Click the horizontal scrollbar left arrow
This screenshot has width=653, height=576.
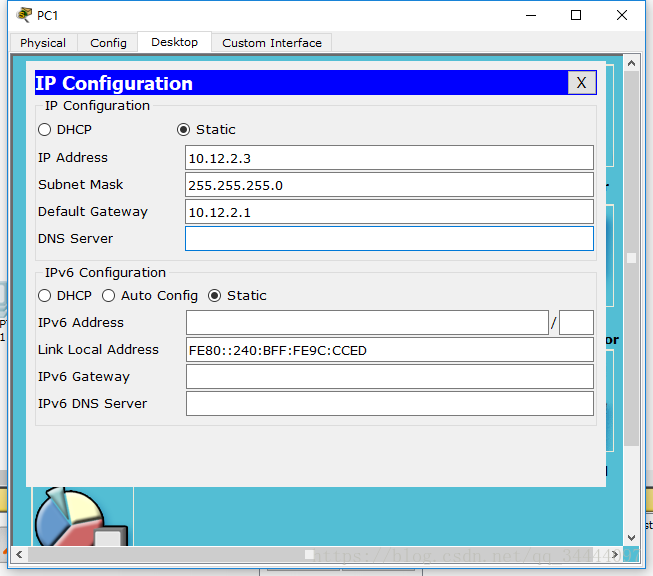pos(19,554)
